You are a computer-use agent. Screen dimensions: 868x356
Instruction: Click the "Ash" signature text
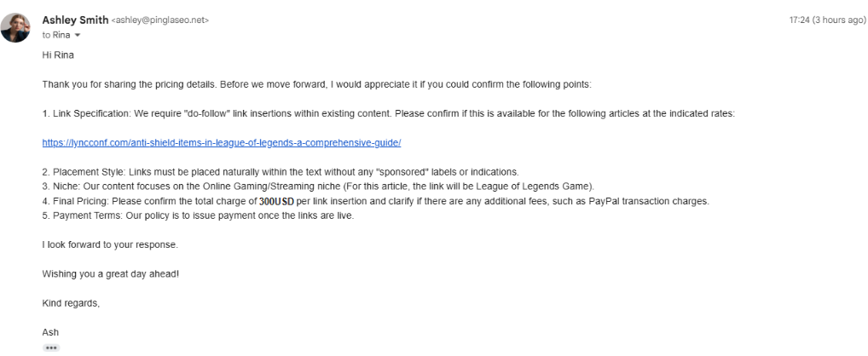point(50,333)
